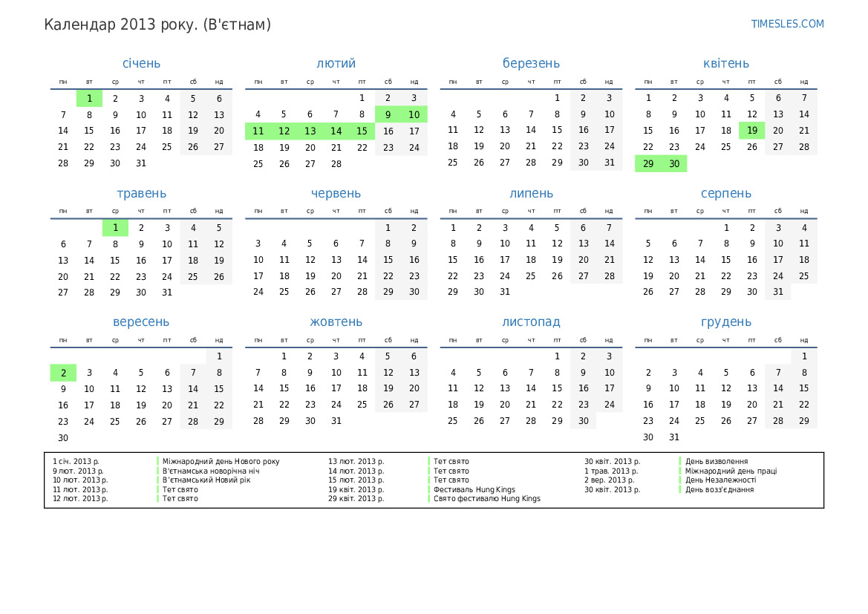Click day 30 in вересень
868x614 pixels.
tap(63, 438)
